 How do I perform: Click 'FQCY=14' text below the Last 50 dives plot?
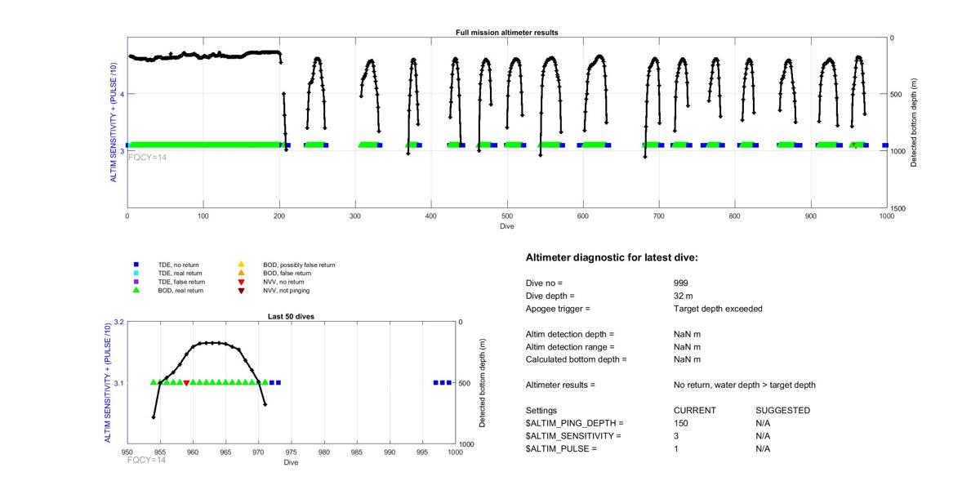pyautogui.click(x=148, y=461)
